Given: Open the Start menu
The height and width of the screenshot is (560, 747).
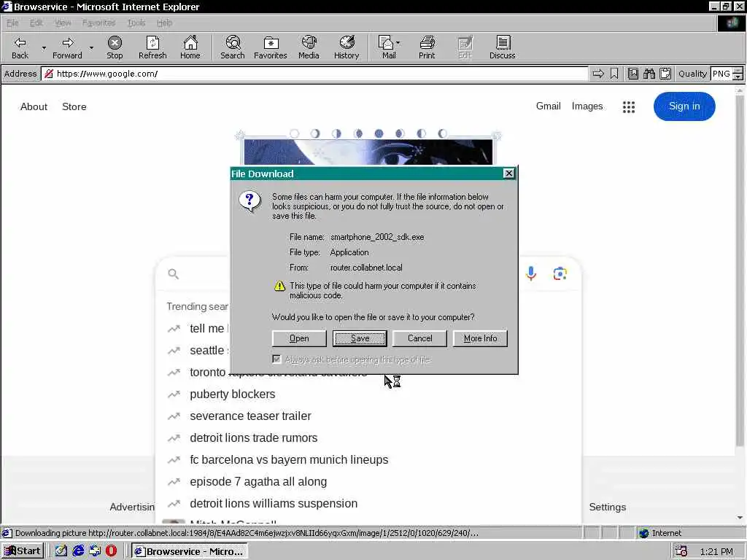Looking at the screenshot, I should (23, 551).
